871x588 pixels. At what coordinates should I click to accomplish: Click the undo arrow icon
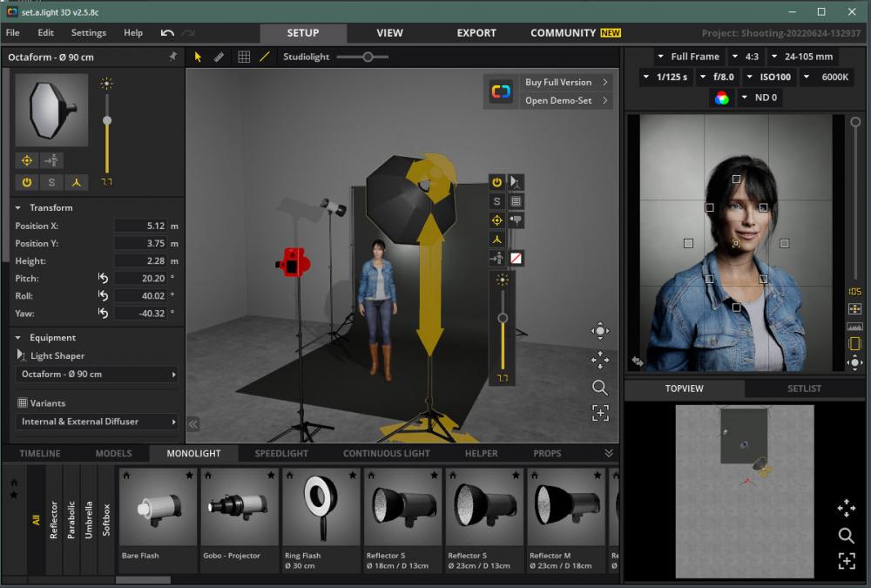click(x=167, y=33)
